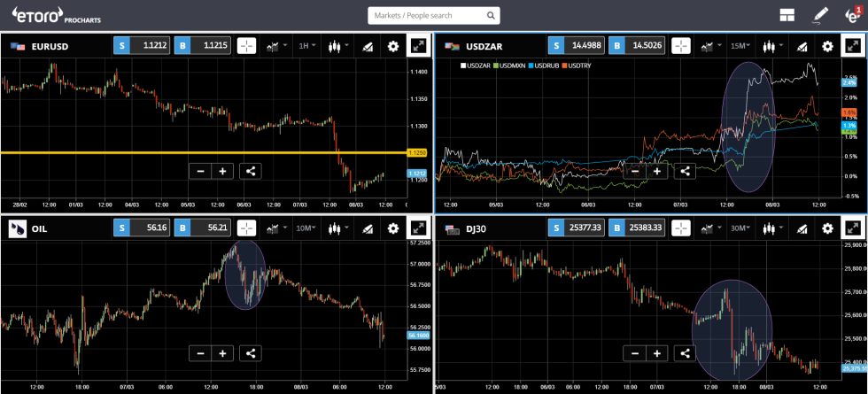Zoom out on the DJ30 chart
The height and width of the screenshot is (394, 868).
point(634,353)
